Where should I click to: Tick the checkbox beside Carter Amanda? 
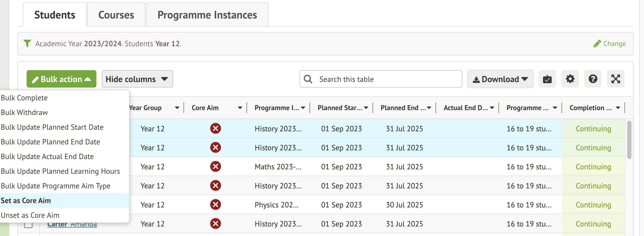click(x=28, y=225)
